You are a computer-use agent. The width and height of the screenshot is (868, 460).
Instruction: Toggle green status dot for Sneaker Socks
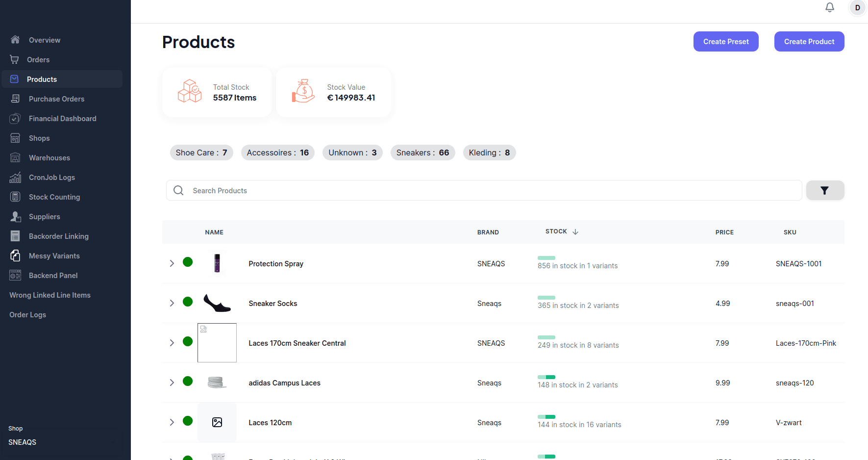pos(188,302)
